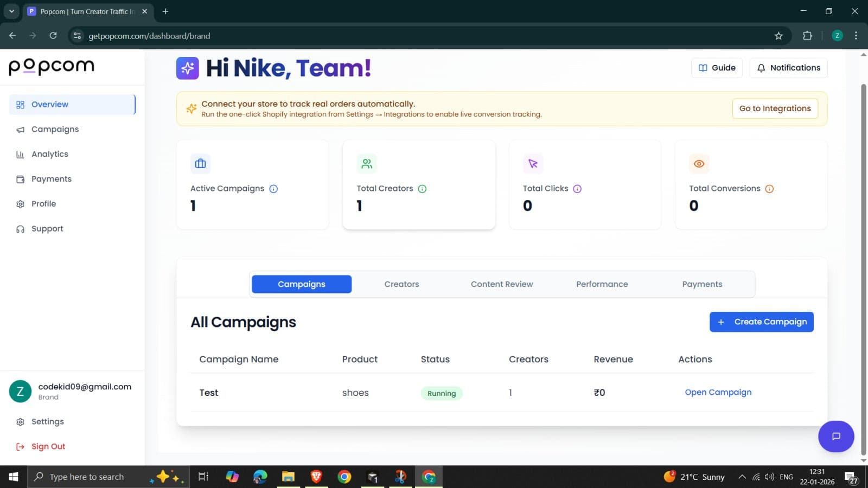
Task: Bookmark this page with the star icon
Action: tap(778, 36)
